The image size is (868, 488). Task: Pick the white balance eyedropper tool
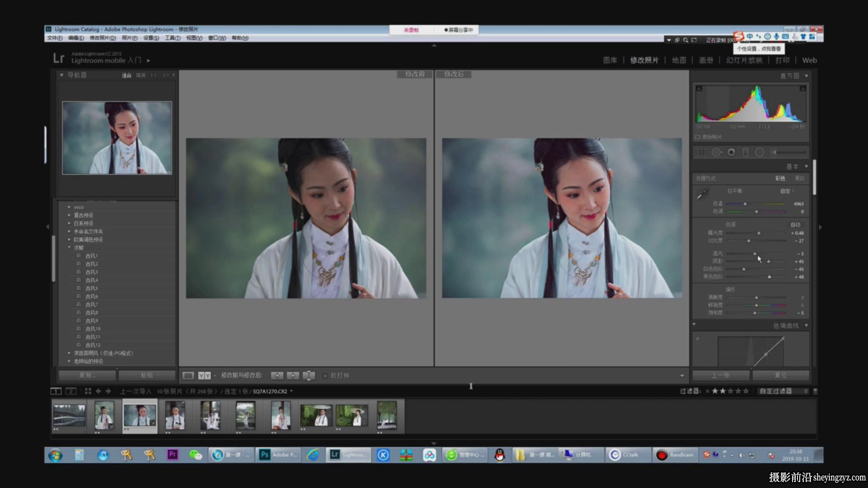click(x=703, y=194)
